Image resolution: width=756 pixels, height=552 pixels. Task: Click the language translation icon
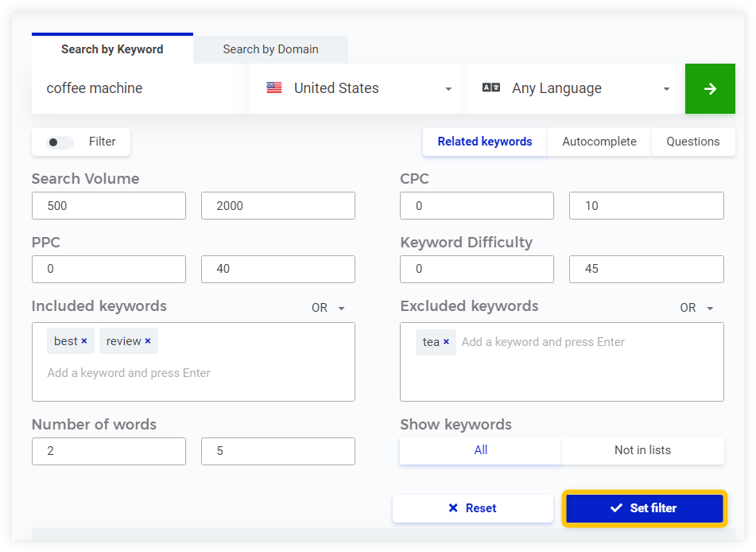491,88
